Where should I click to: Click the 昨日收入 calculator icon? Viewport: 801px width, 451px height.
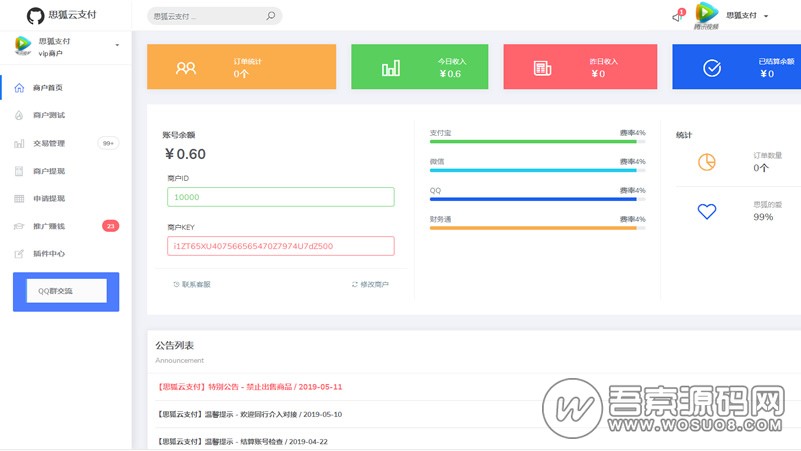click(x=542, y=68)
